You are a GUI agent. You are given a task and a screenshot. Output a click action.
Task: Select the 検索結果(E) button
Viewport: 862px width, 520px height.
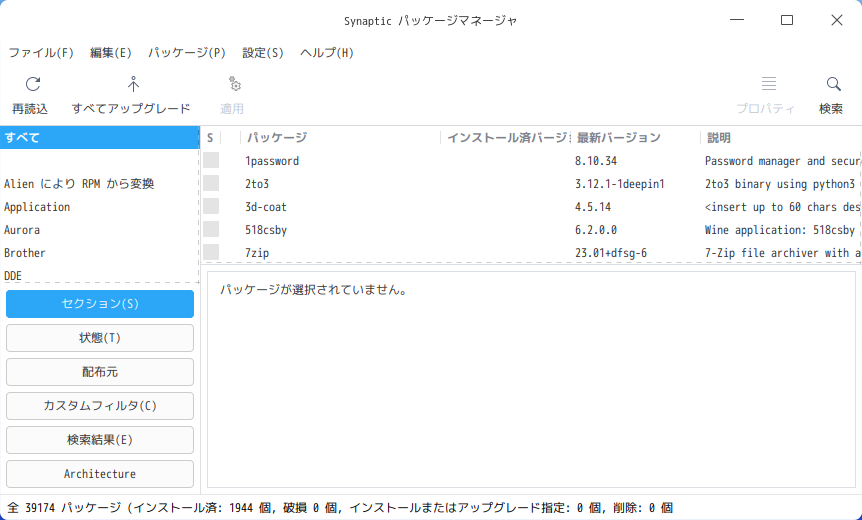click(100, 440)
